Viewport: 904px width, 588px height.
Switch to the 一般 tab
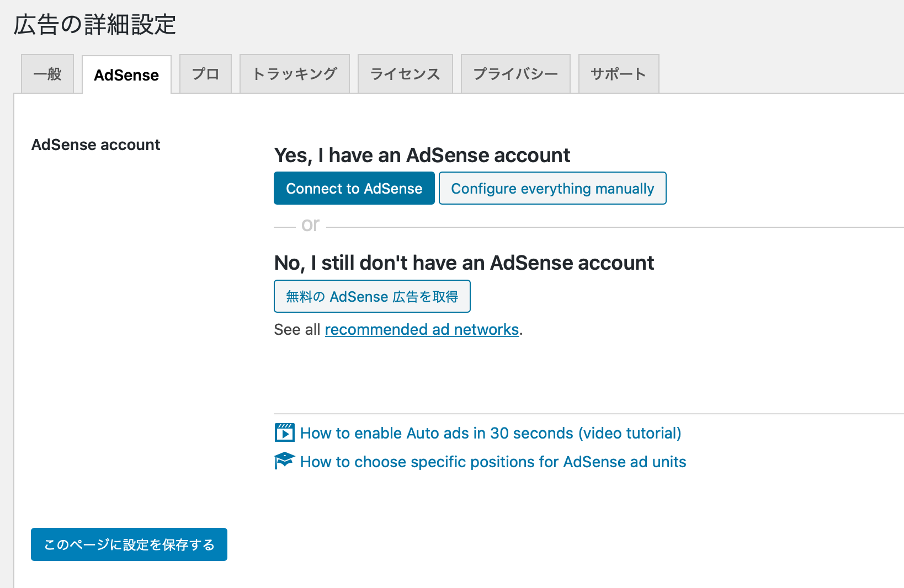[x=47, y=74]
